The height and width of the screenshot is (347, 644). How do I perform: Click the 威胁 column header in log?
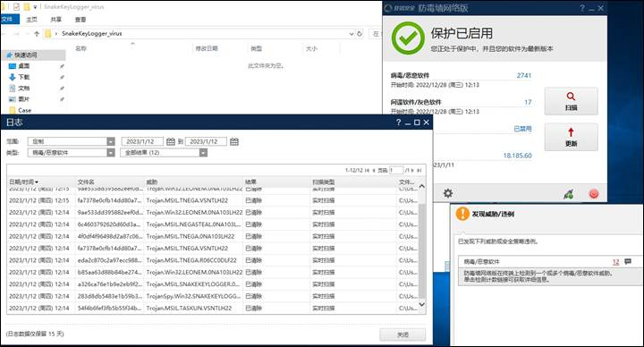click(151, 182)
